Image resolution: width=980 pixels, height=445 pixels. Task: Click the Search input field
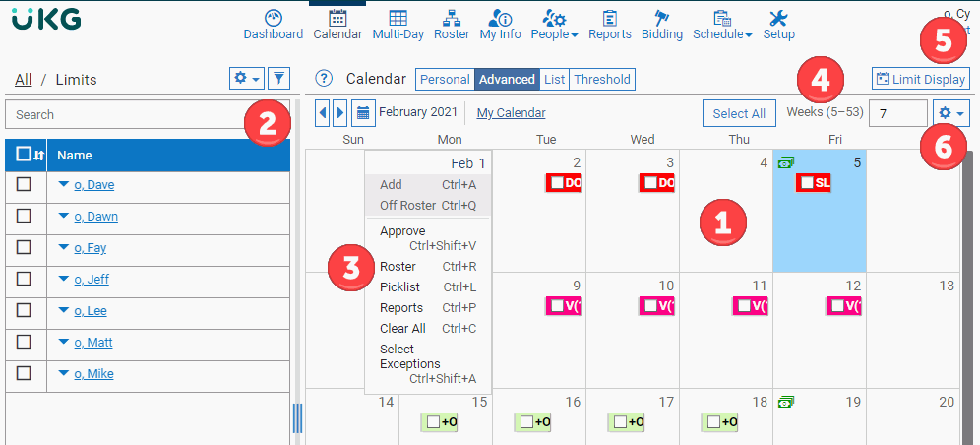click(x=123, y=114)
